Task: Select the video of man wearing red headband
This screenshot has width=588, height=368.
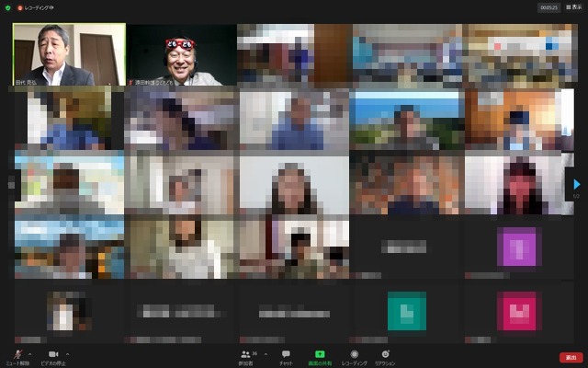Action: pos(181,54)
